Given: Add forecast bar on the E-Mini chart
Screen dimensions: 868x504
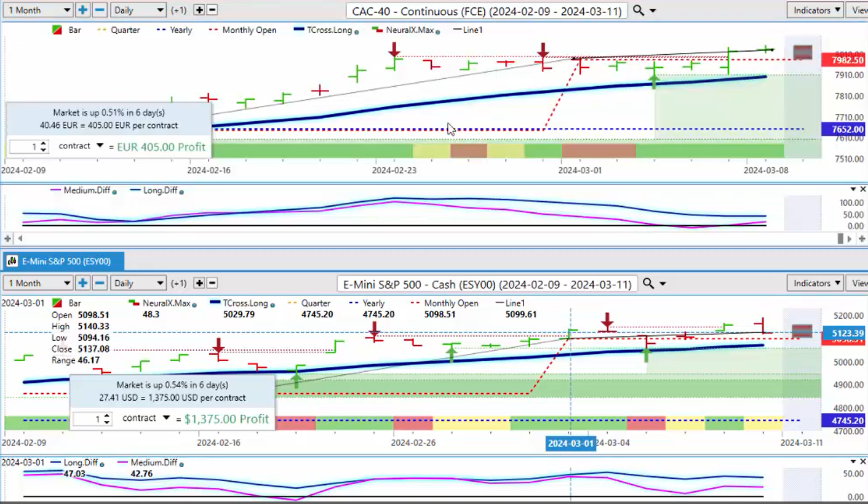Looking at the screenshot, I should (199, 283).
